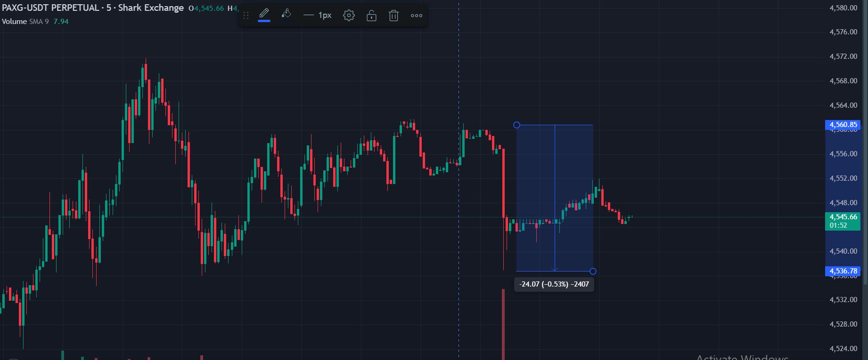This screenshot has width=868, height=360.
Task: Select bottom-right anchor of price range
Action: point(593,271)
